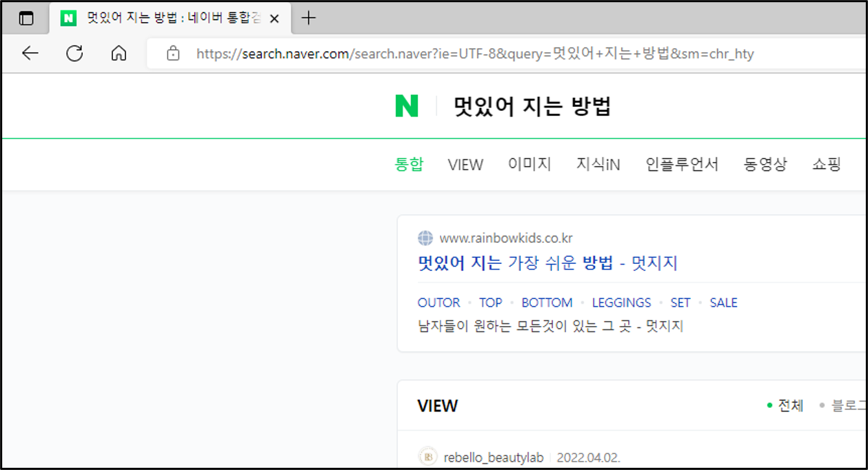
Task: Click the globe icon beside www.rainbowkids.co.kr
Action: [x=425, y=238]
